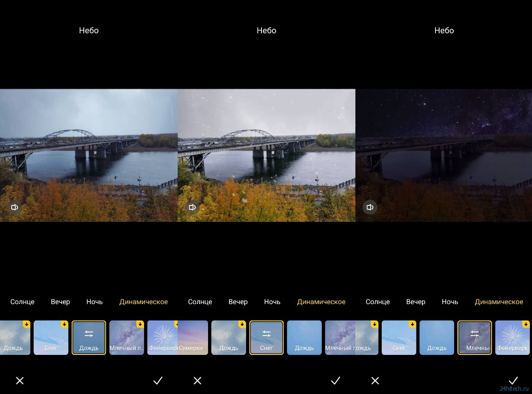Choose the Фейерверк thumbnail in the right screen

(513, 338)
